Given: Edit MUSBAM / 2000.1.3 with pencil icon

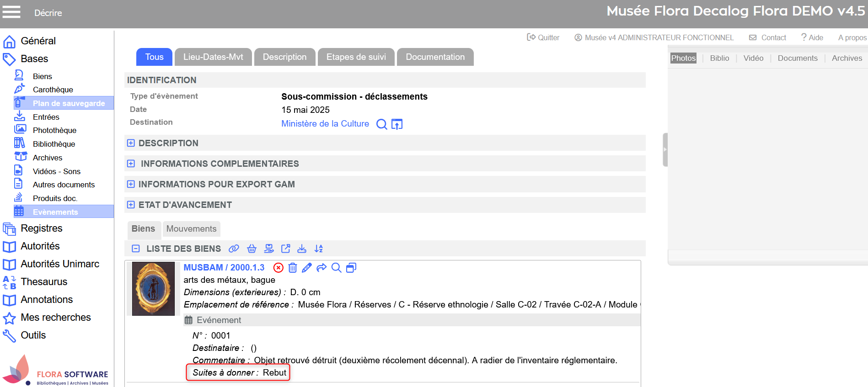Looking at the screenshot, I should [x=307, y=268].
